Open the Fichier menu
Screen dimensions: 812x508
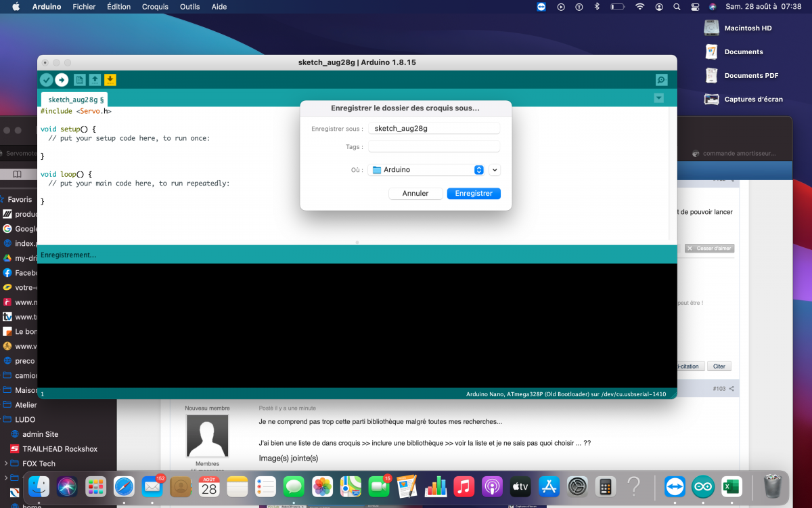[84, 7]
